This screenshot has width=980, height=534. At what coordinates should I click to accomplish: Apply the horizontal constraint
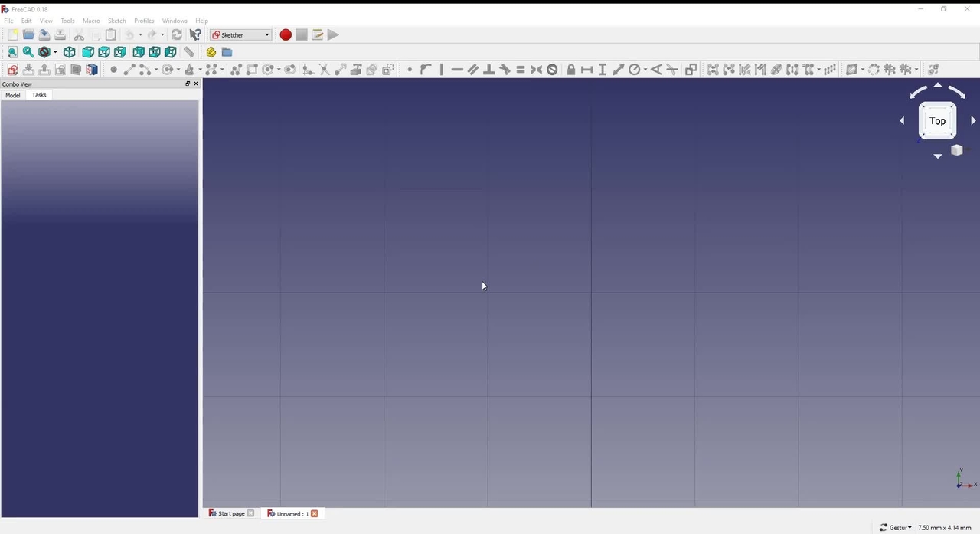tap(457, 70)
